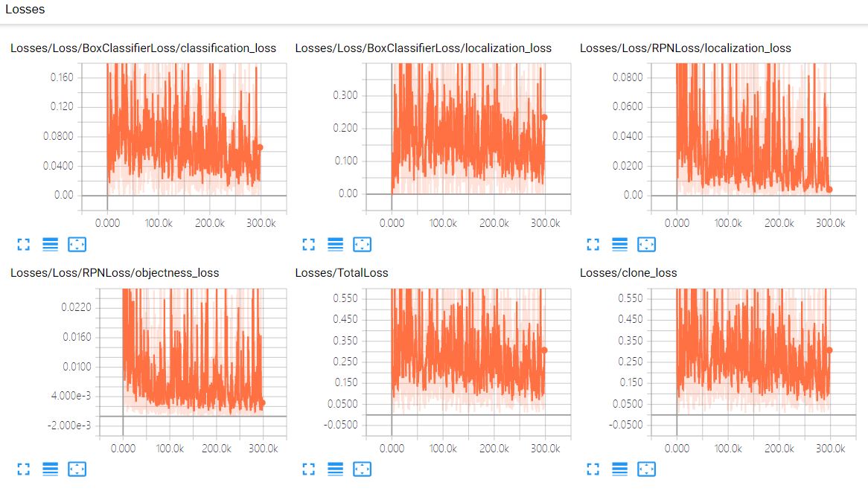Toggle log scale on objectness_loss chart

pos(51,469)
